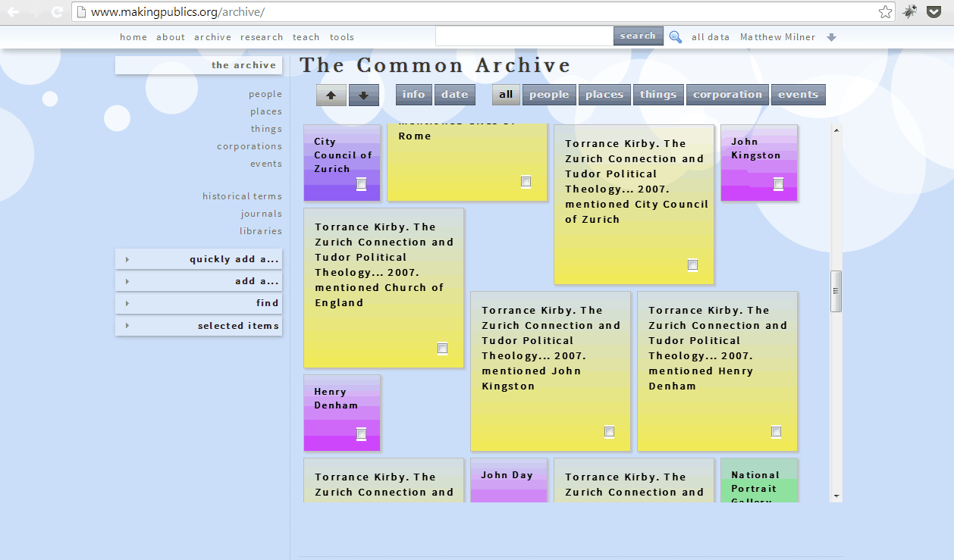
Task: Click "The Common Archive" page title
Action: coord(435,65)
